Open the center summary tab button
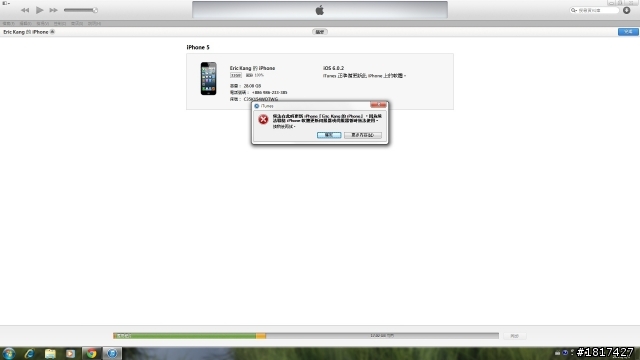 (x=320, y=32)
